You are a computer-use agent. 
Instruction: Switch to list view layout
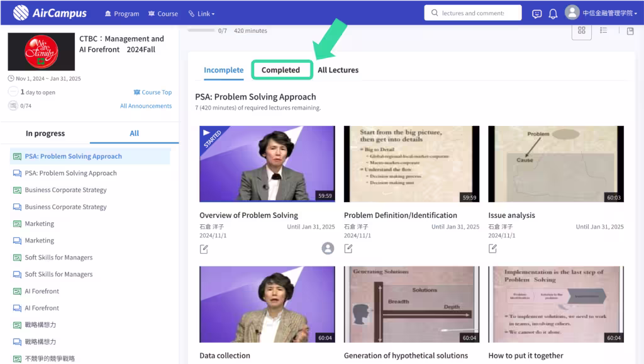pos(603,30)
